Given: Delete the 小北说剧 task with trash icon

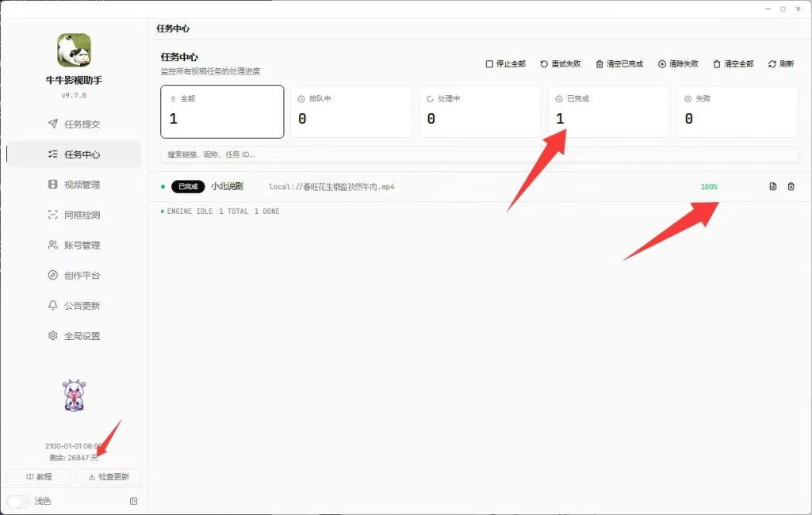Looking at the screenshot, I should pyautogui.click(x=791, y=186).
